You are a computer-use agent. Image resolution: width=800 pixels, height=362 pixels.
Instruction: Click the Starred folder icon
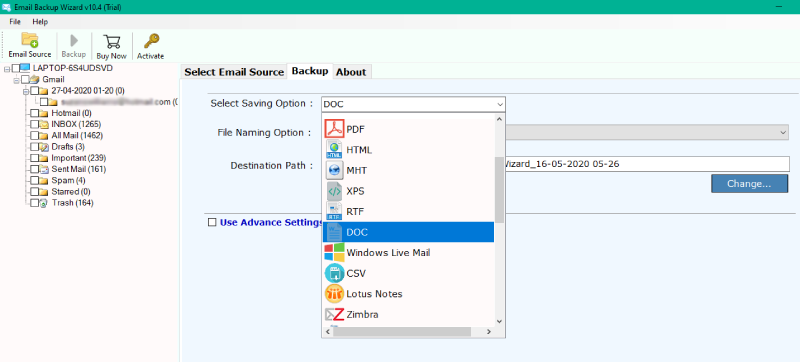[44, 192]
